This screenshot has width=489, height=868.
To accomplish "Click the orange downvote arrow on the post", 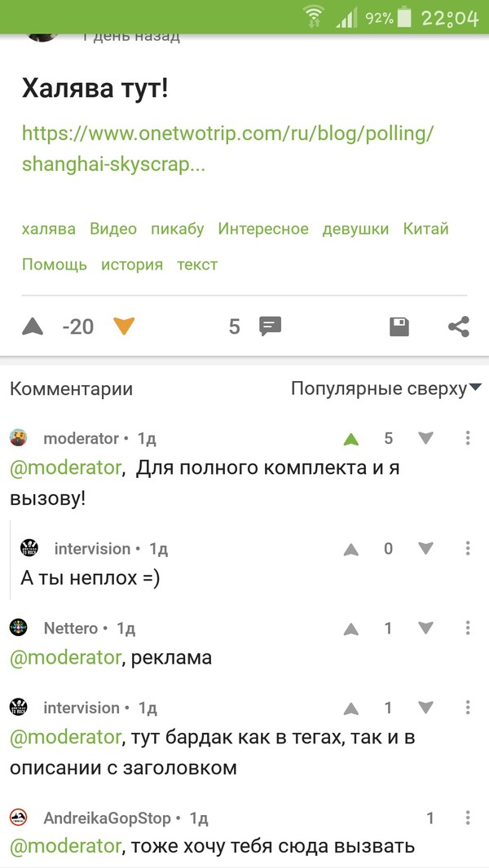I will pos(123,327).
